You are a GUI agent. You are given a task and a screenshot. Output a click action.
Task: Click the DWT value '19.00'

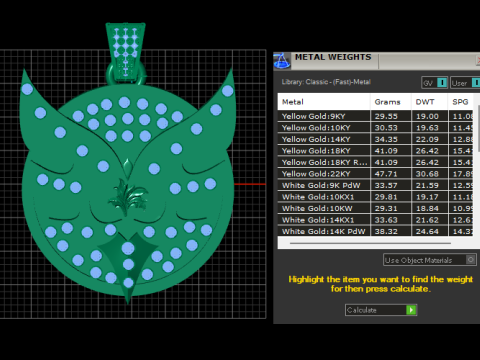[427, 116]
